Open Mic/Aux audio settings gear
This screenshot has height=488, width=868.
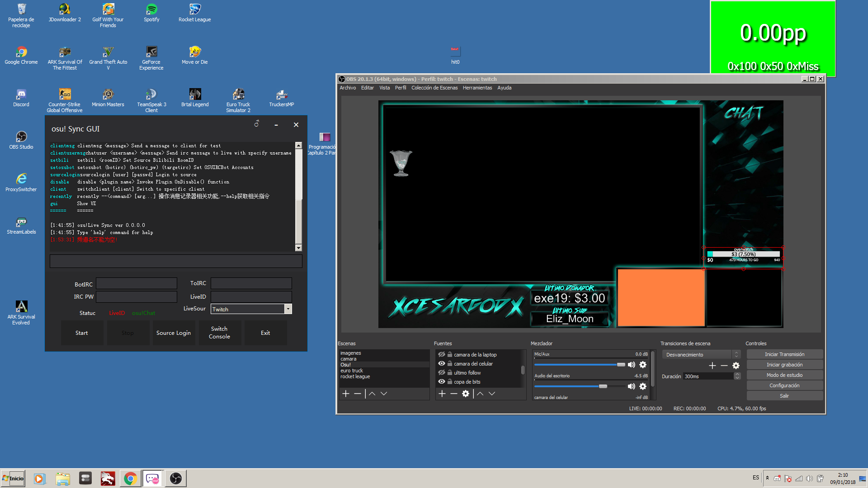643,365
